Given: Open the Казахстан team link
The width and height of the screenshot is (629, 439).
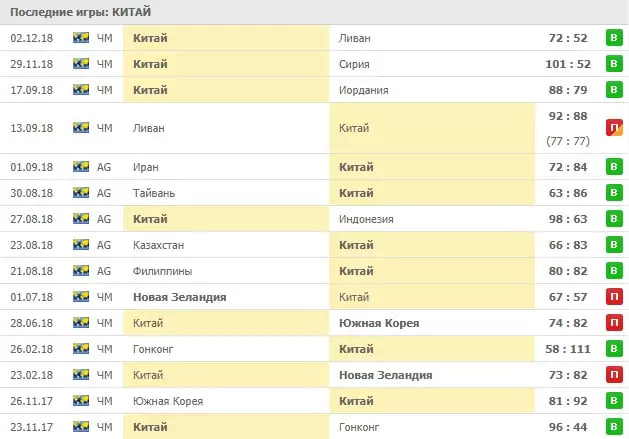Looking at the screenshot, I should click(158, 245).
